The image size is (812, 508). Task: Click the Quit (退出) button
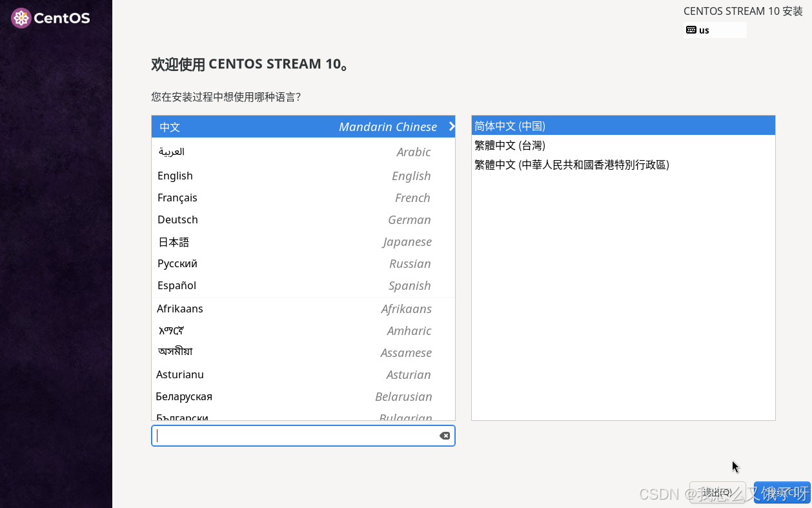tap(717, 493)
